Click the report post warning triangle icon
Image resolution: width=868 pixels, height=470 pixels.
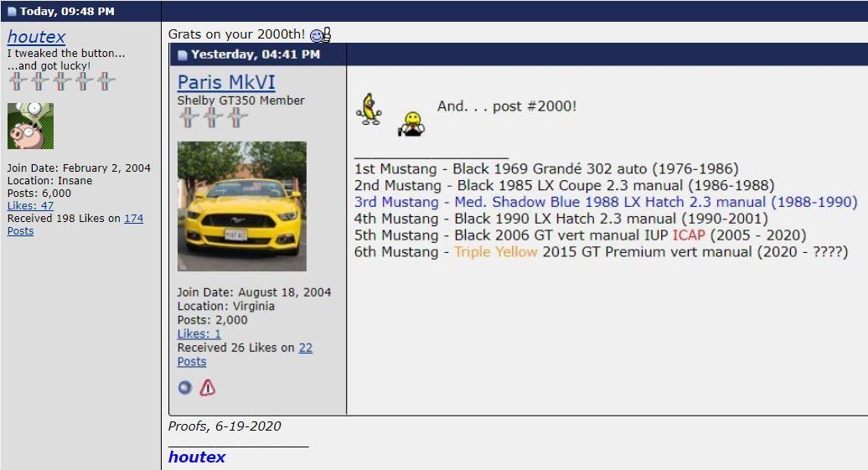click(207, 388)
